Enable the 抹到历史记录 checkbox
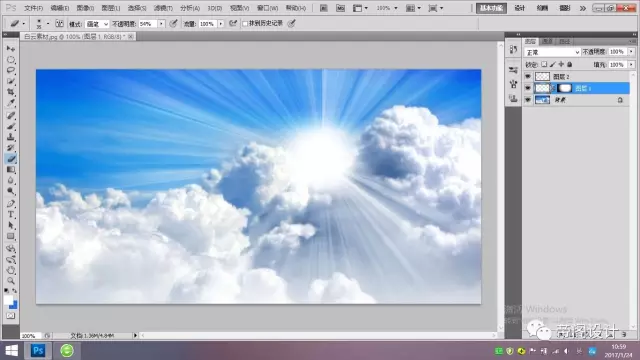This screenshot has width=640, height=360. pos(245,24)
